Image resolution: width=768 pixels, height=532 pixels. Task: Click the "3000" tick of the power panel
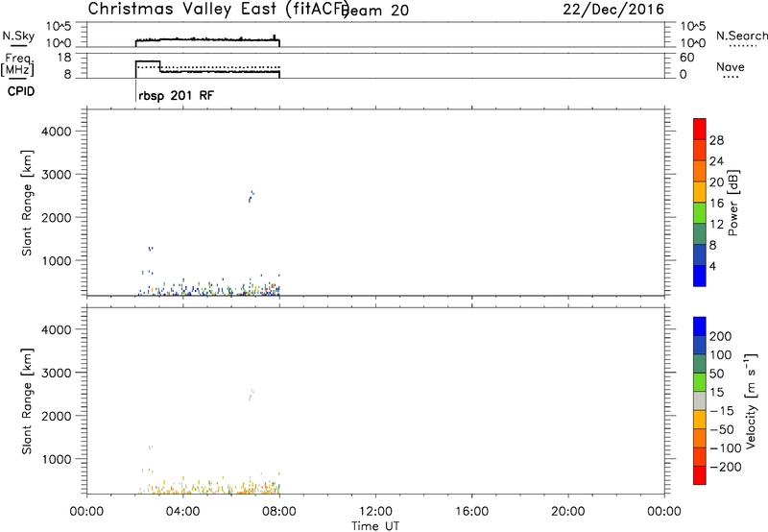(x=57, y=175)
